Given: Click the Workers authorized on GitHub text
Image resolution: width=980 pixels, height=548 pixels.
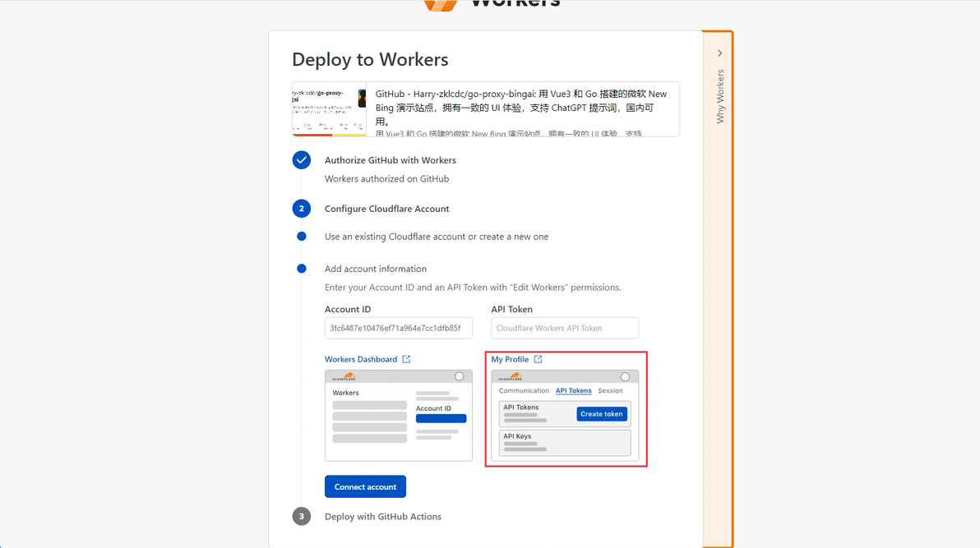Looking at the screenshot, I should 386,179.
